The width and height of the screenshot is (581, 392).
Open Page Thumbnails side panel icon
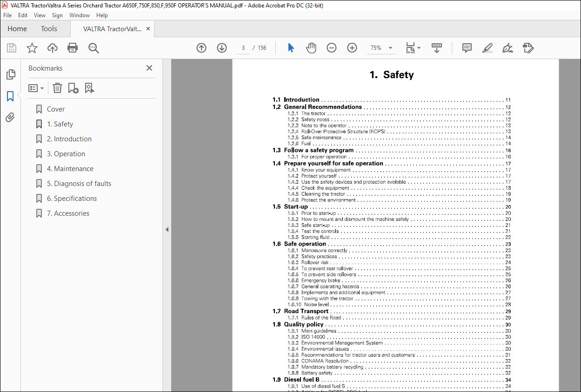point(10,74)
